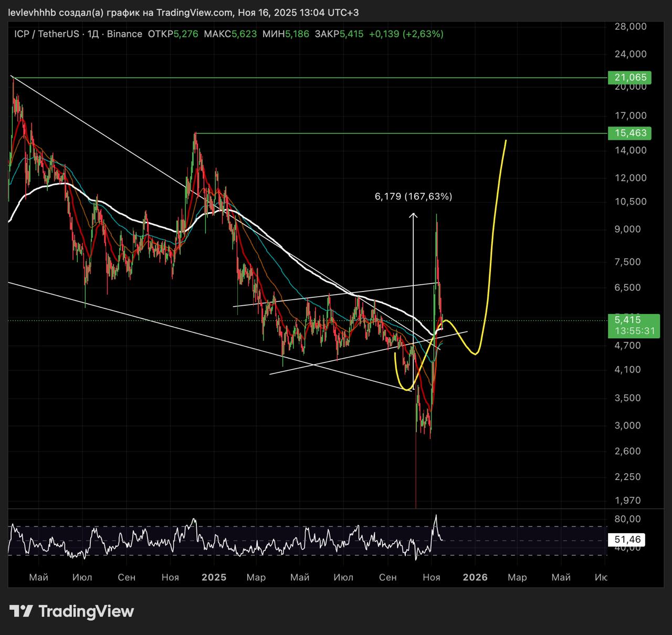Screen dimensions: 672x635
Task: Click the 4,700 price axis label
Action: (627, 346)
